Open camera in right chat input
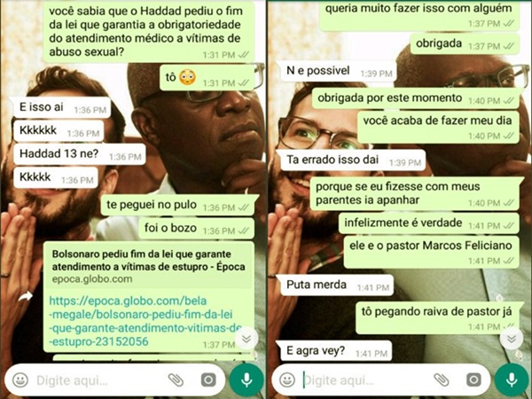 473,380
